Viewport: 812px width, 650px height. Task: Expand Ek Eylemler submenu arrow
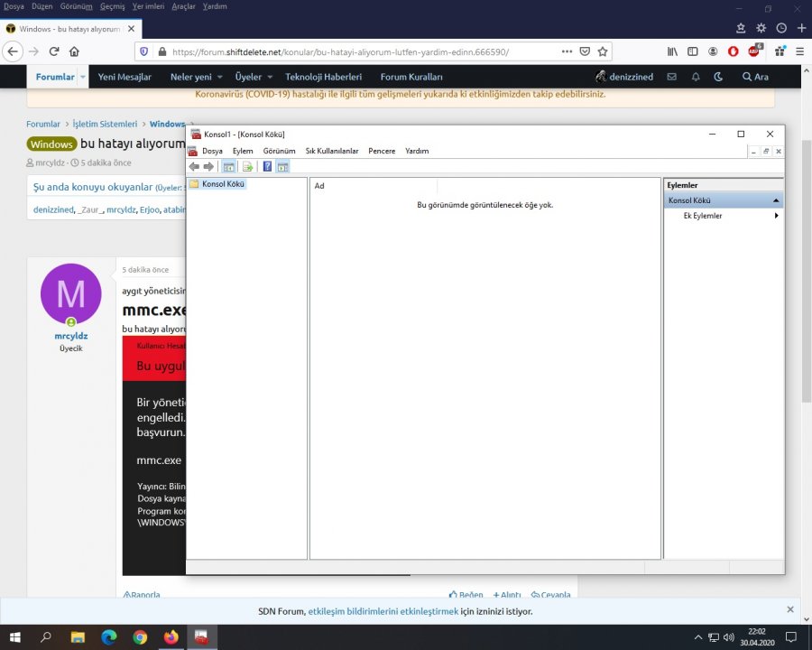pyautogui.click(x=776, y=216)
